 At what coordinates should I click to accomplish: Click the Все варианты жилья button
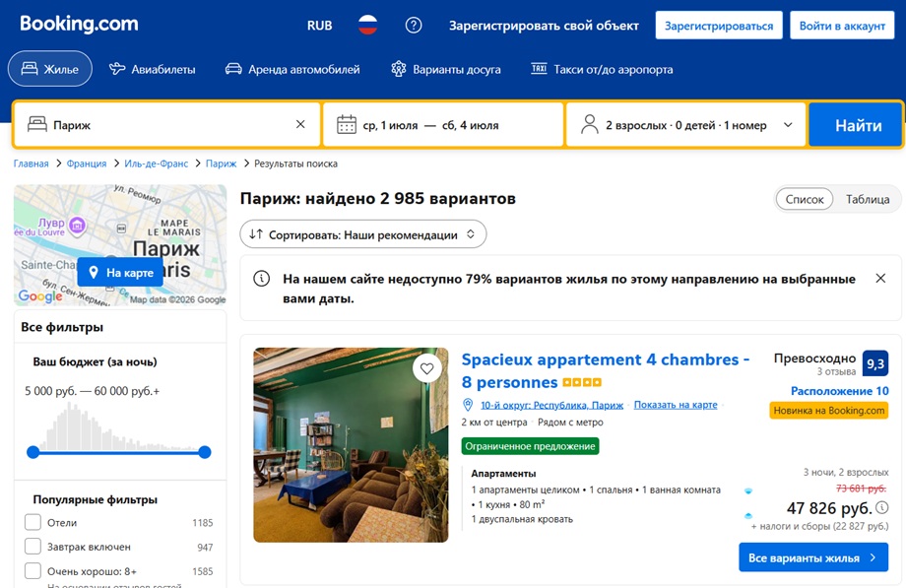coord(813,557)
